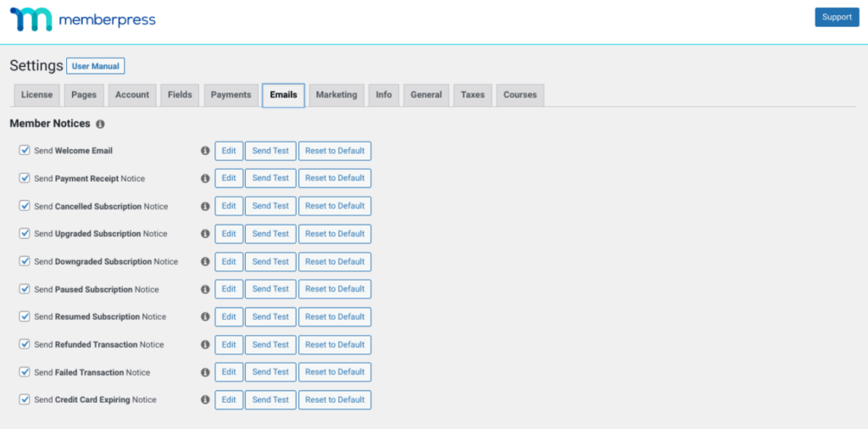Reset Upgraded Subscription Notice to default
The height and width of the screenshot is (429, 868).
click(x=335, y=234)
